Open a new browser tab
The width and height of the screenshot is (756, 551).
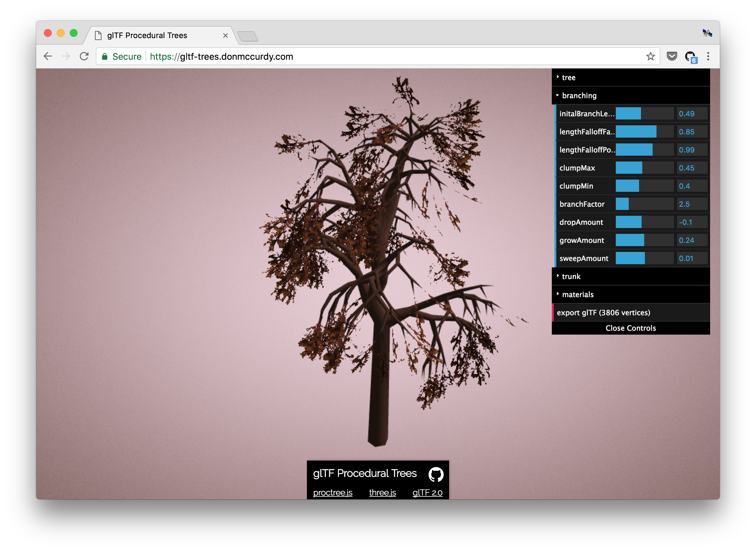(247, 36)
